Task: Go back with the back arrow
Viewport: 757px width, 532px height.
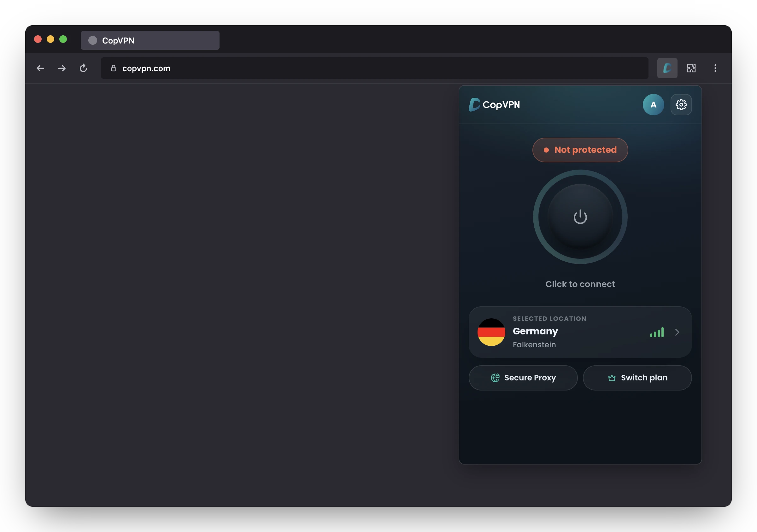Action: pos(40,68)
